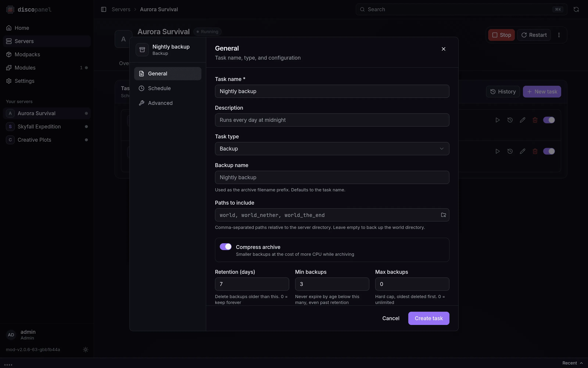Image resolution: width=588 pixels, height=368 pixels.
Task: Switch to the Advanced section
Action: pos(168,103)
